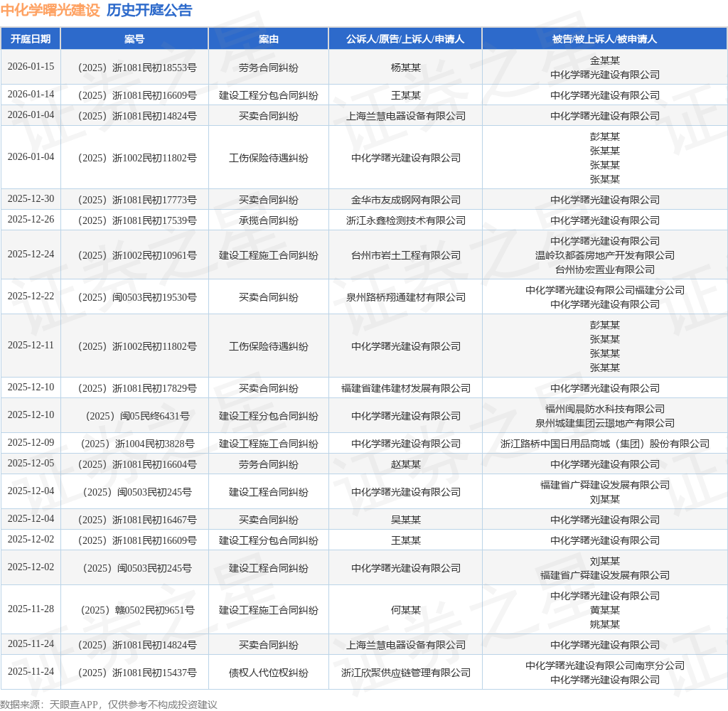Click case number 浙1081民初16604号
The height and width of the screenshot is (711, 728).
[x=137, y=464]
